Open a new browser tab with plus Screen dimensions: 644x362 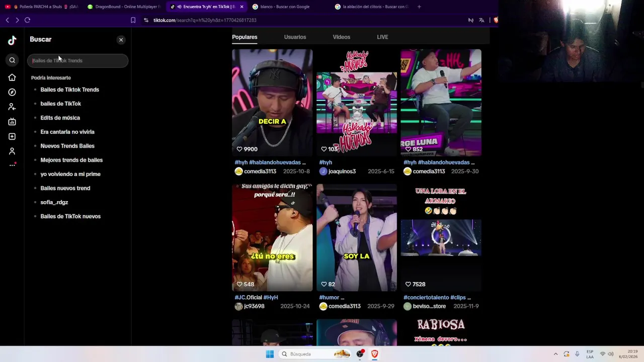click(419, 7)
